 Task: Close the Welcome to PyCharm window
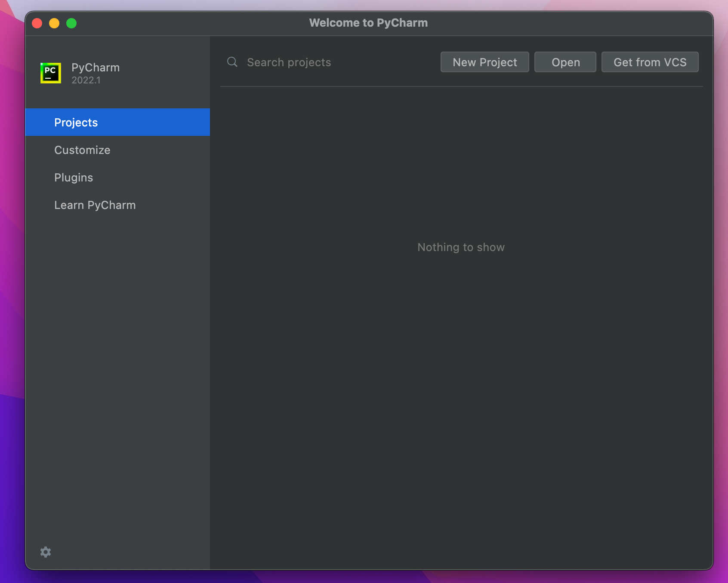(37, 23)
